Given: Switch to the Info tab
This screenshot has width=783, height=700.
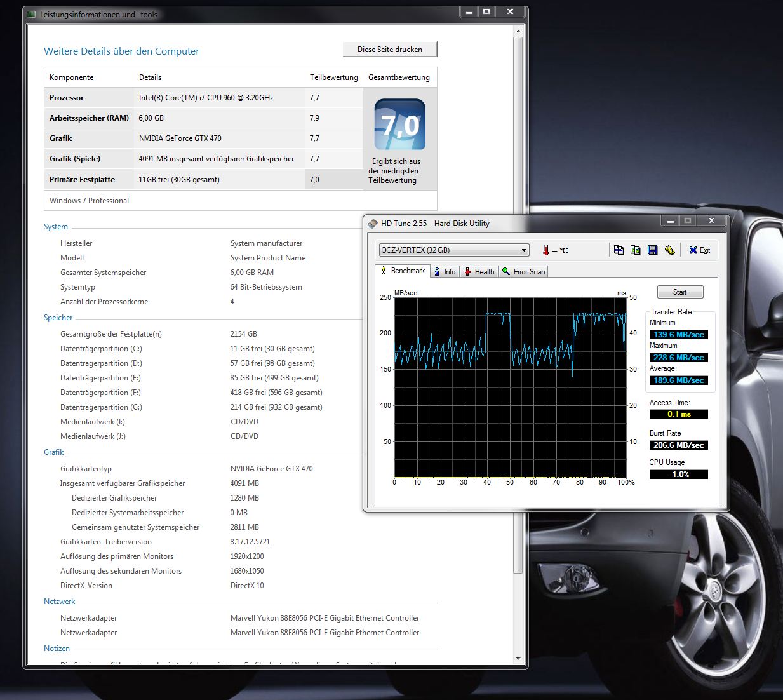Looking at the screenshot, I should [x=445, y=272].
